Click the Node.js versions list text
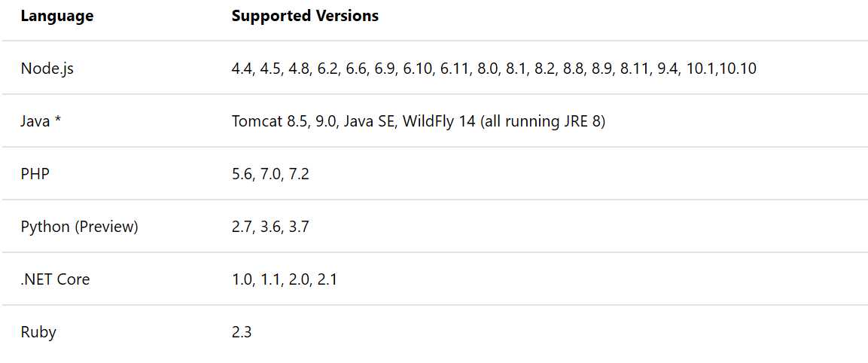Viewport: 868px width, 363px height. pos(494,69)
